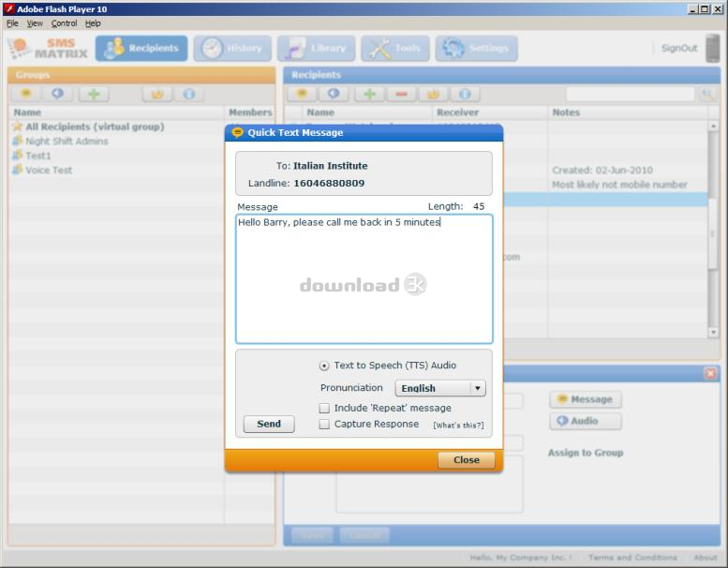
Task: Open the History tab
Action: [x=232, y=48]
